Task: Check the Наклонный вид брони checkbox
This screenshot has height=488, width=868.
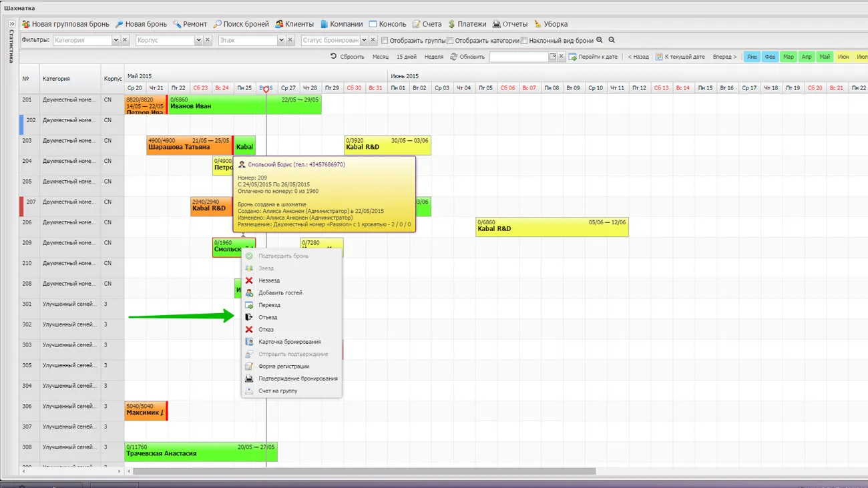Action: pos(524,41)
